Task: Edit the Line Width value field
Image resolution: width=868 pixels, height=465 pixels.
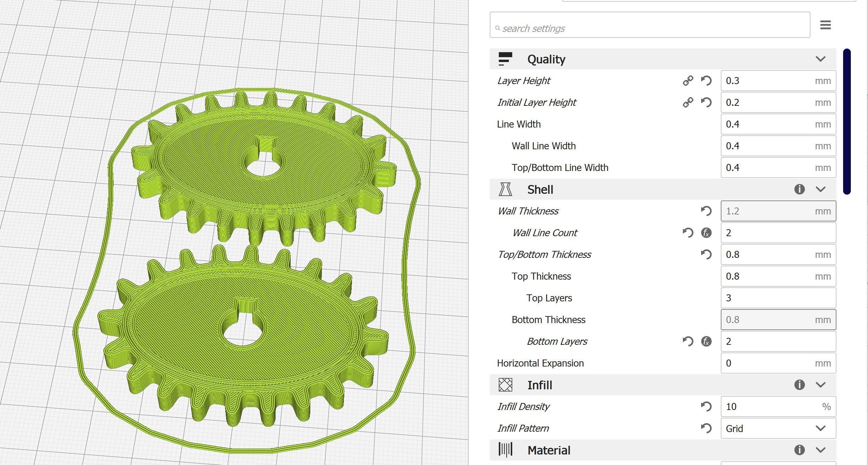Action: [x=778, y=124]
